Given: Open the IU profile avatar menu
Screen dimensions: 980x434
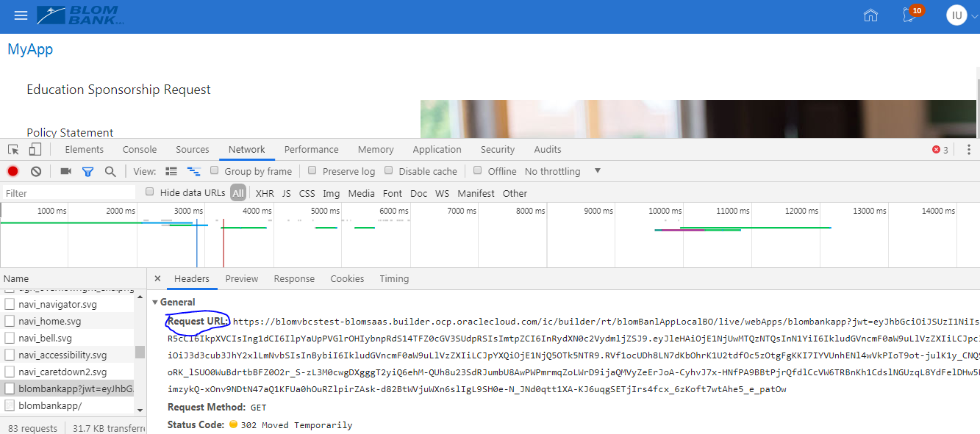Looking at the screenshot, I should click(x=958, y=15).
